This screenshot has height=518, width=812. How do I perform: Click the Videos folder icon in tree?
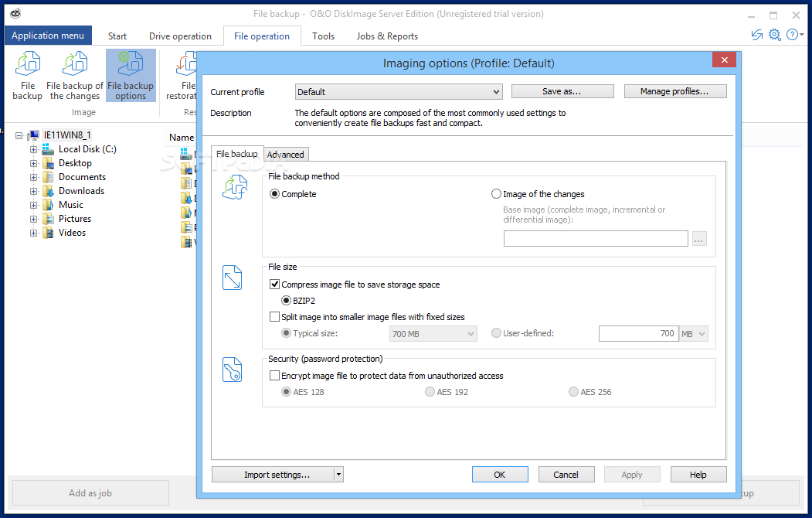coord(48,233)
